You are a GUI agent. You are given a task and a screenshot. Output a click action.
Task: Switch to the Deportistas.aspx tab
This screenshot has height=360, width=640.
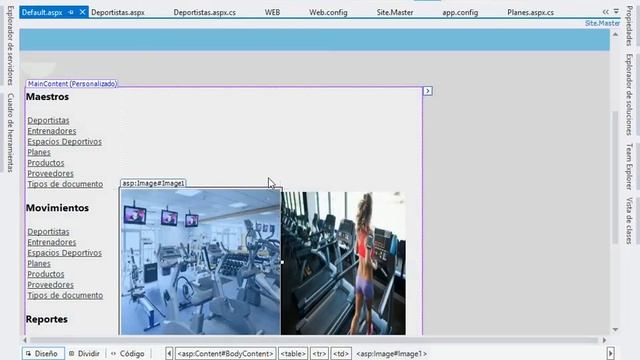pos(118,12)
